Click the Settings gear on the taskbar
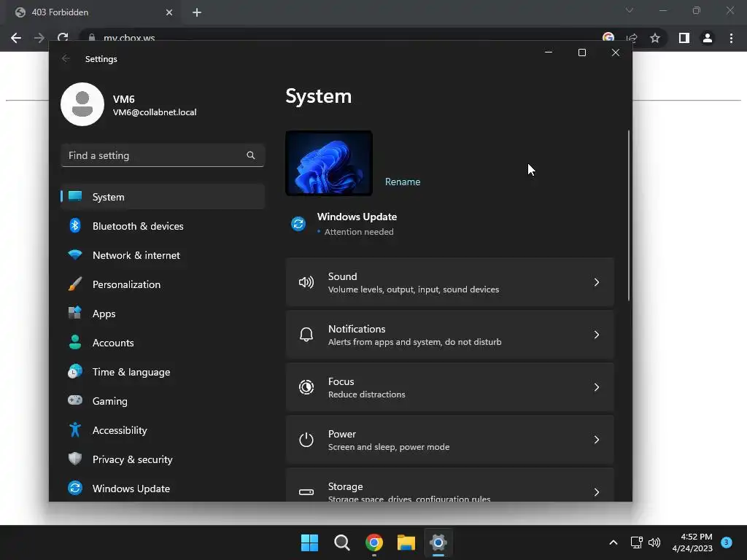The height and width of the screenshot is (560, 747). [x=438, y=542]
